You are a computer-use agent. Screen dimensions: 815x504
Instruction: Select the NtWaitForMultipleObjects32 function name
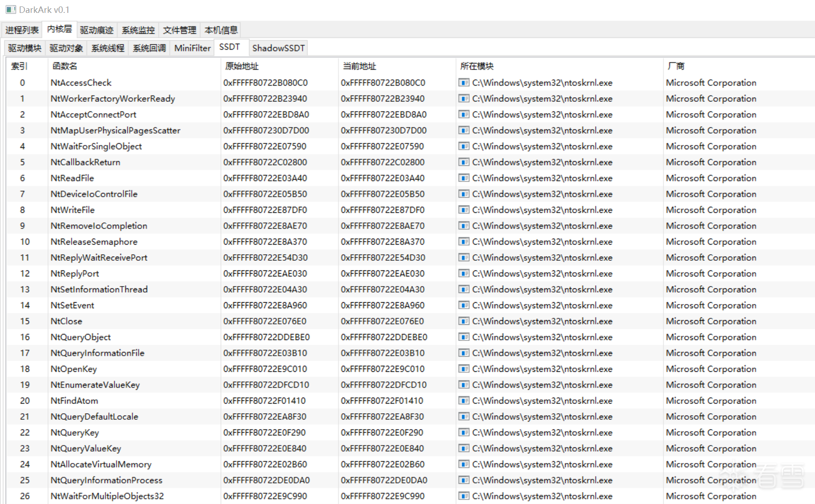point(107,496)
